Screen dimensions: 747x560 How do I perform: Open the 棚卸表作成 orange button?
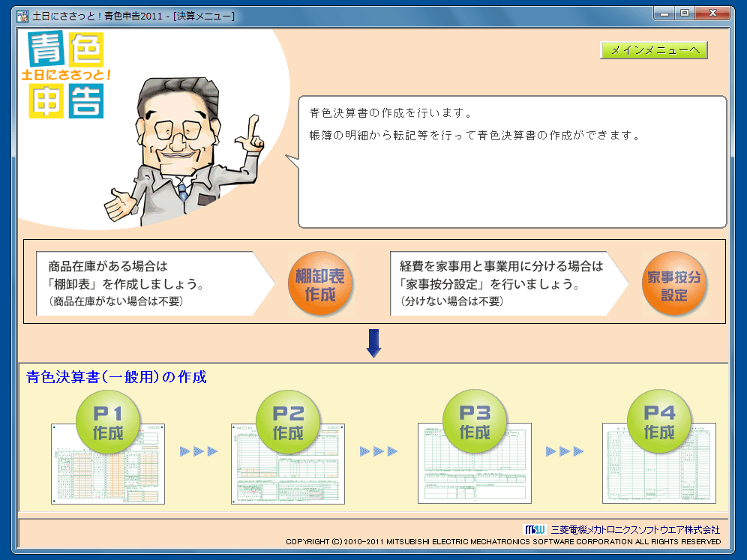click(320, 284)
